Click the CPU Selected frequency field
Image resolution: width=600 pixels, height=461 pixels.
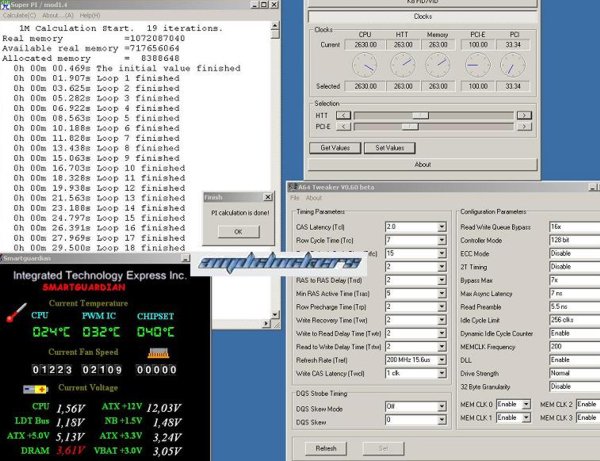pos(364,86)
